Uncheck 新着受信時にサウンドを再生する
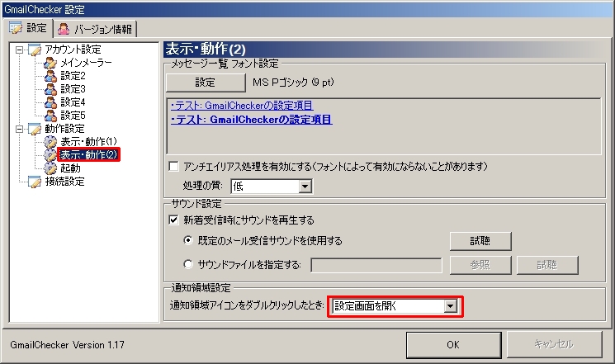 [x=173, y=220]
